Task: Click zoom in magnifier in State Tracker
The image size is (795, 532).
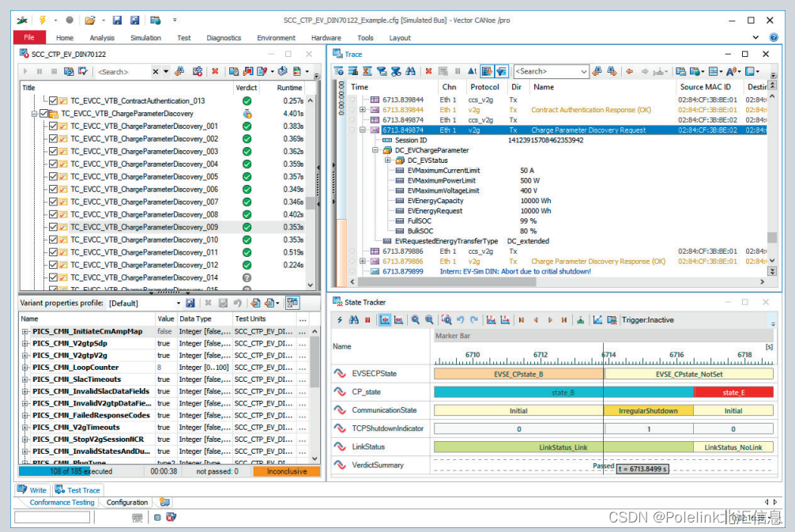Action: coord(415,320)
